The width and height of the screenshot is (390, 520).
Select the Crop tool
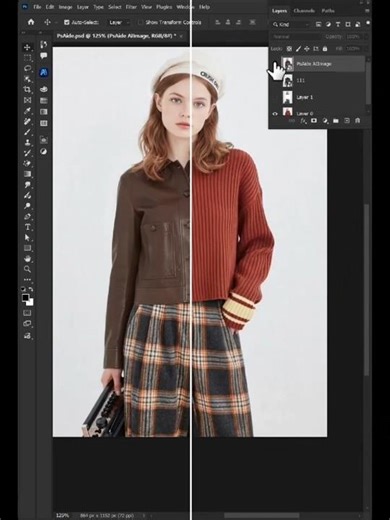[x=27, y=89]
